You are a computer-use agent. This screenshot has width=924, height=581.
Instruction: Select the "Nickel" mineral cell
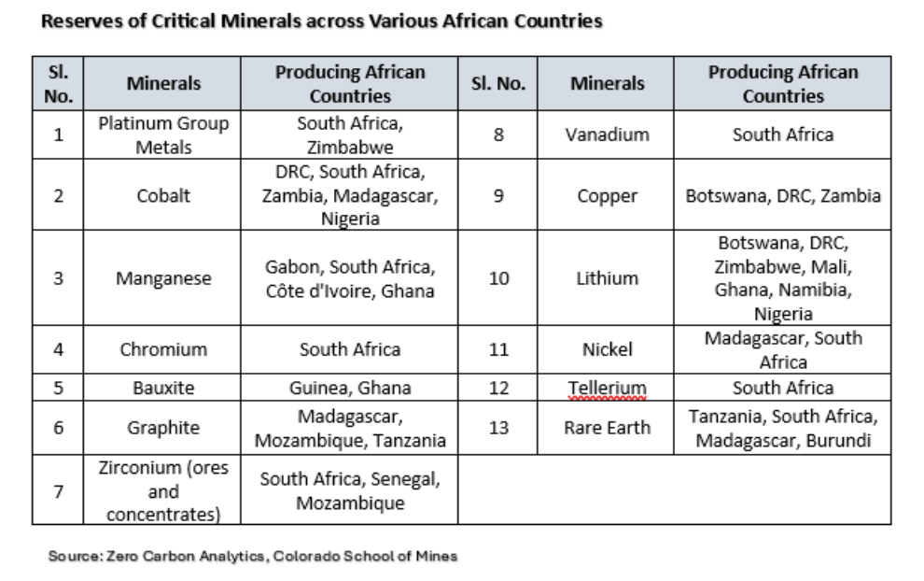(608, 349)
